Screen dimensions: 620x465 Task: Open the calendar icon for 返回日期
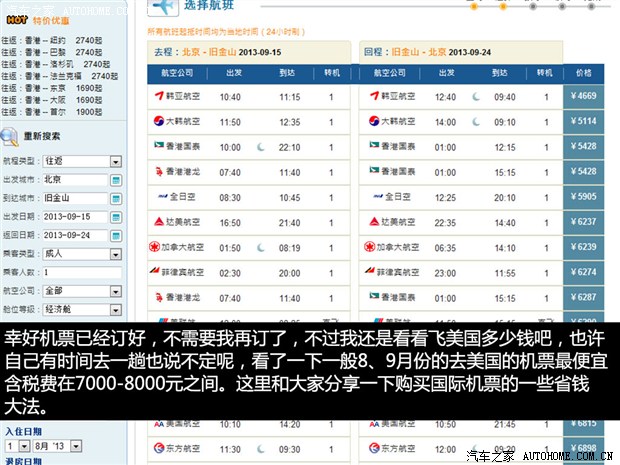(x=115, y=236)
